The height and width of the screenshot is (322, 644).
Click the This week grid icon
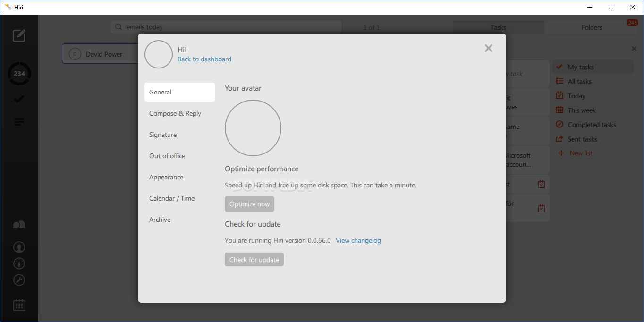click(x=559, y=110)
